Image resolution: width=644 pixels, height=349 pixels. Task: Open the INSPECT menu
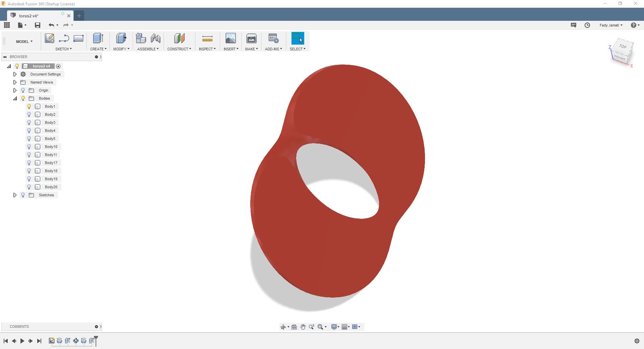coord(207,49)
